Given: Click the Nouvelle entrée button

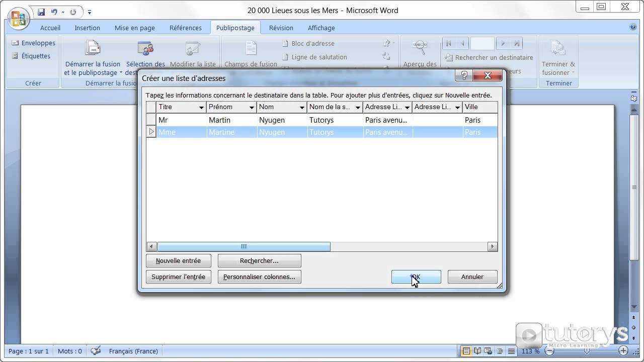Looking at the screenshot, I should click(178, 260).
